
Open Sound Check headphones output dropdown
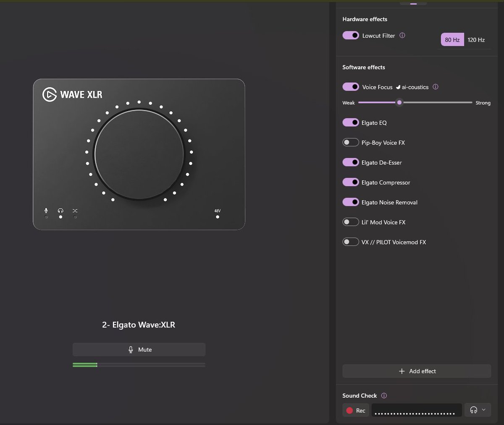point(478,410)
